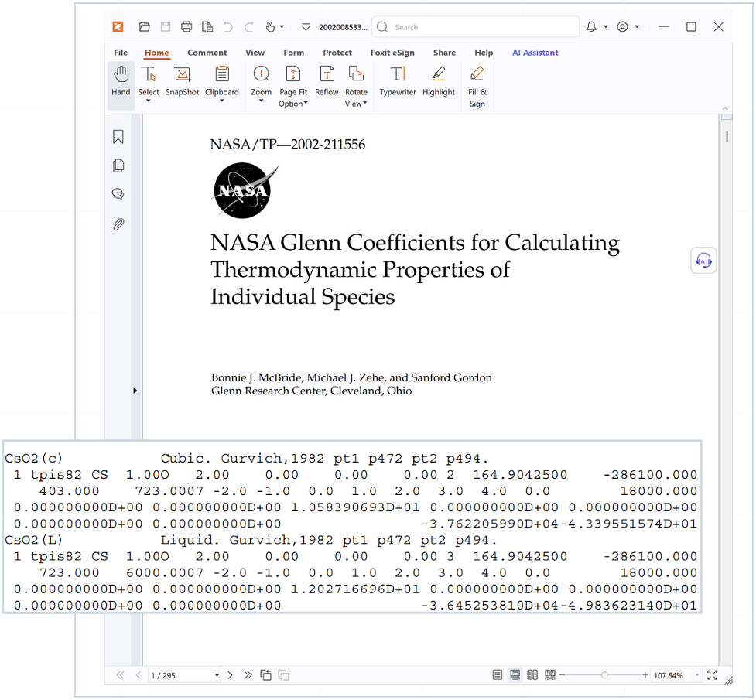Open the Bookmarks panel

coord(118,137)
